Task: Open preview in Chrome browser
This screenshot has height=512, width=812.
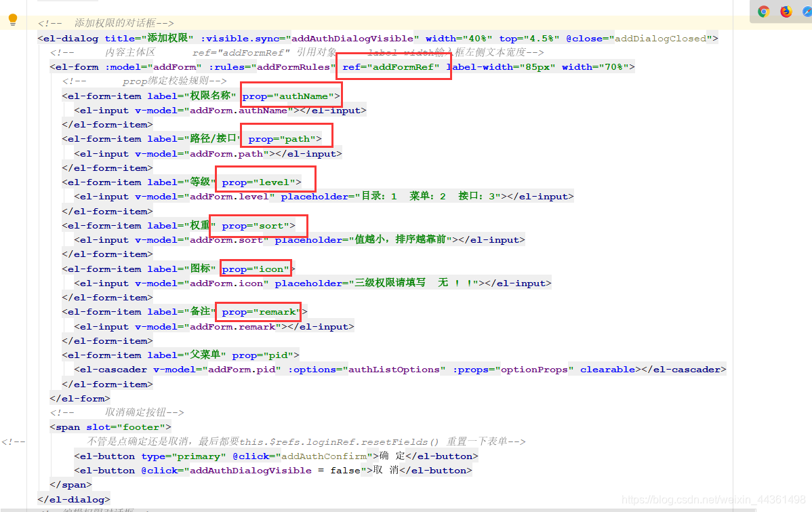Action: [x=764, y=11]
